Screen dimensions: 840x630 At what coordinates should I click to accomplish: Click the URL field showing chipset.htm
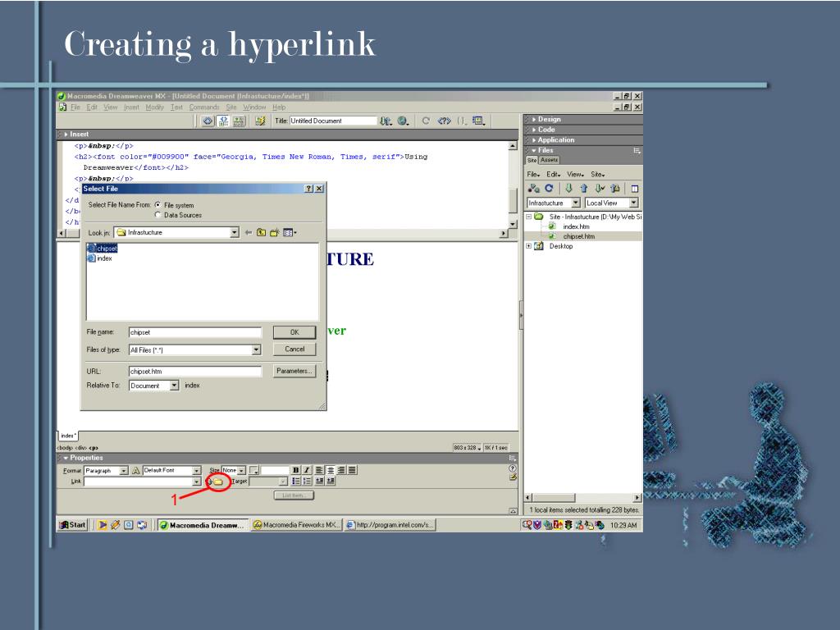(x=195, y=371)
